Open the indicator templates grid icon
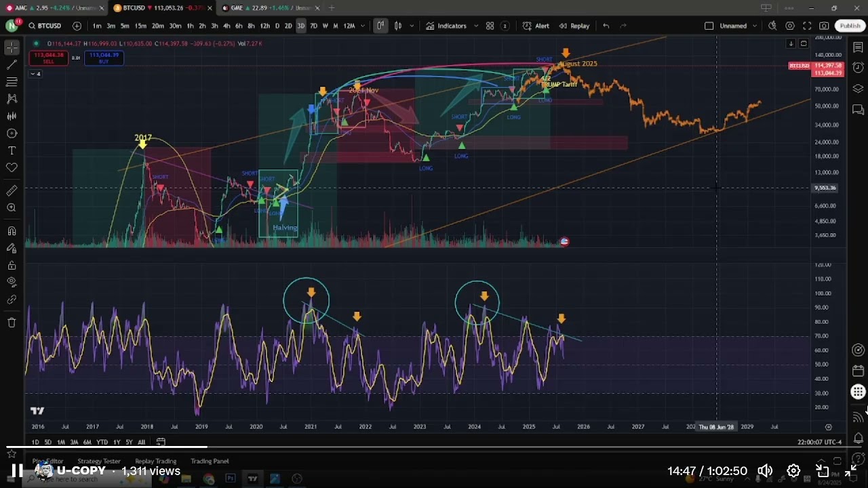 point(490,26)
